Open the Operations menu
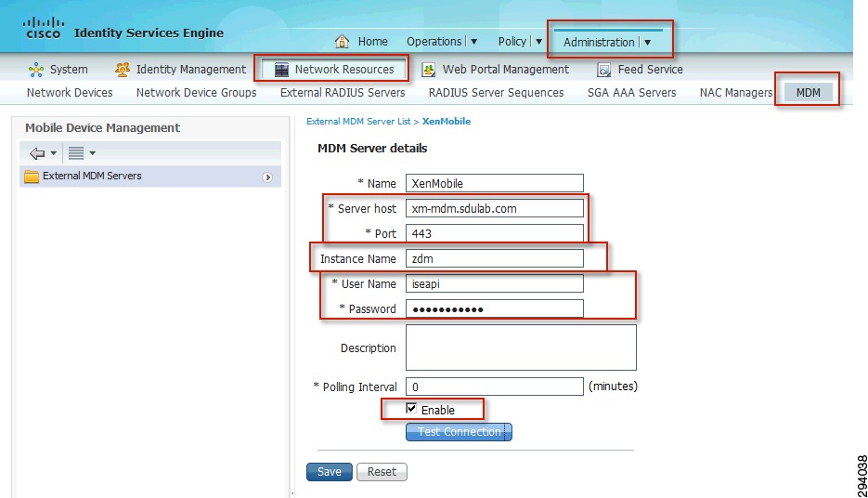 click(434, 42)
